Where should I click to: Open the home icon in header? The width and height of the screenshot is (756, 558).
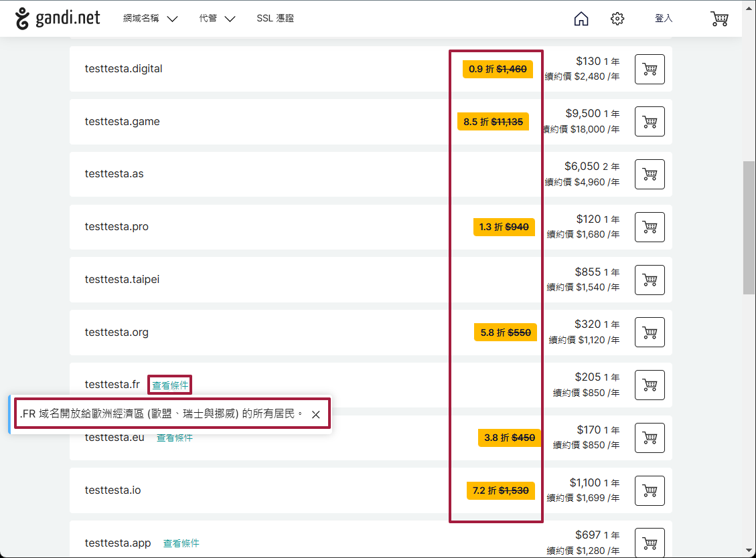click(581, 19)
